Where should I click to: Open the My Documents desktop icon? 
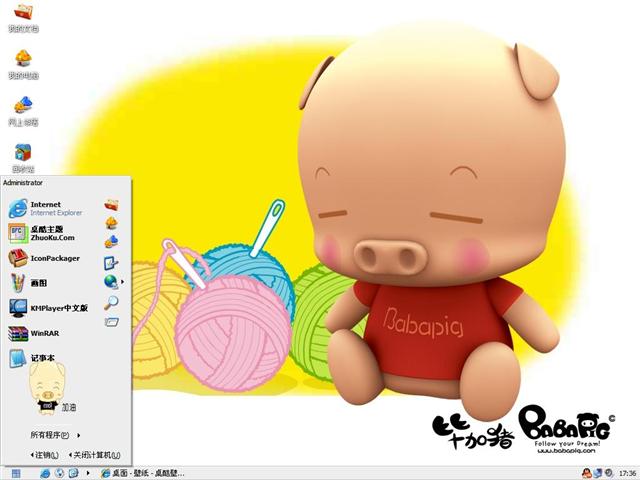pos(23,16)
